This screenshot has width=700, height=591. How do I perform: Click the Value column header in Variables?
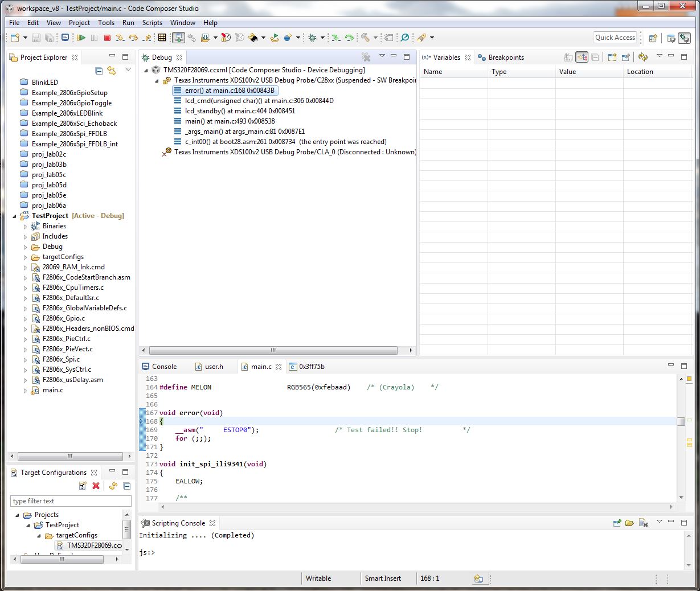(589, 72)
